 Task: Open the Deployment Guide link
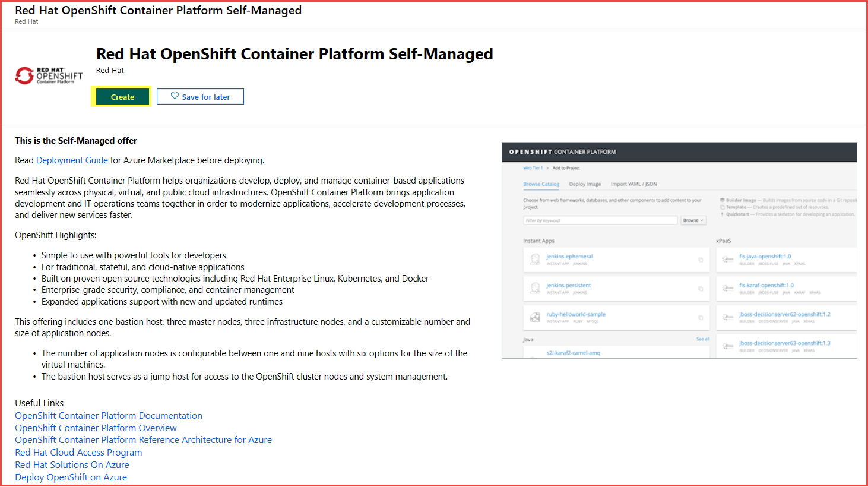[72, 160]
